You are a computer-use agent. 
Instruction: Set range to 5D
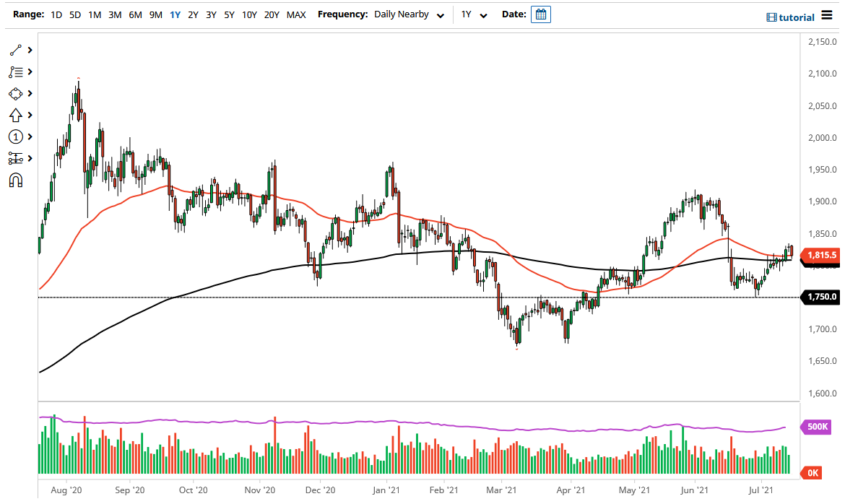[75, 15]
